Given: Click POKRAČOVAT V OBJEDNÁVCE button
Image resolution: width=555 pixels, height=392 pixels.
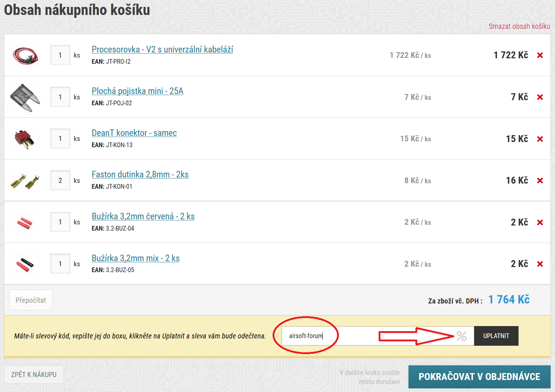Looking at the screenshot, I should click(479, 377).
